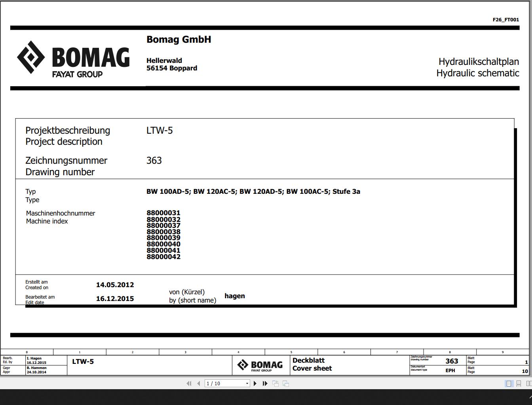Click the type line starting with BW 100AD-5
This screenshot has width=532, height=405.
(253, 191)
